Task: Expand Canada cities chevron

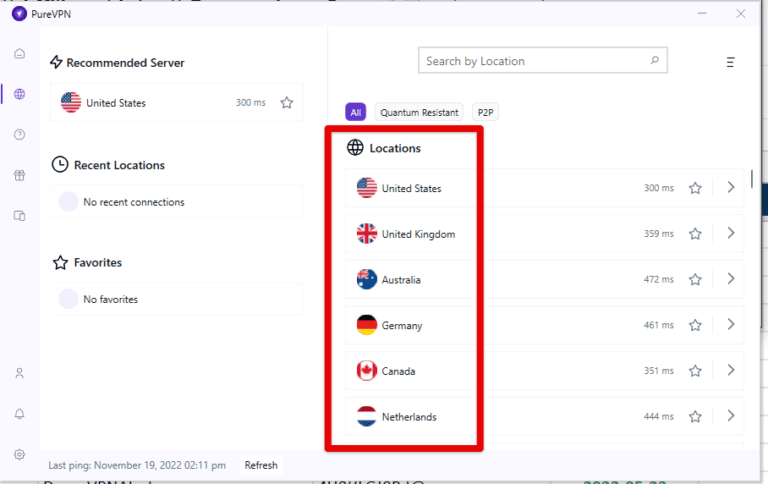Action: tap(731, 370)
